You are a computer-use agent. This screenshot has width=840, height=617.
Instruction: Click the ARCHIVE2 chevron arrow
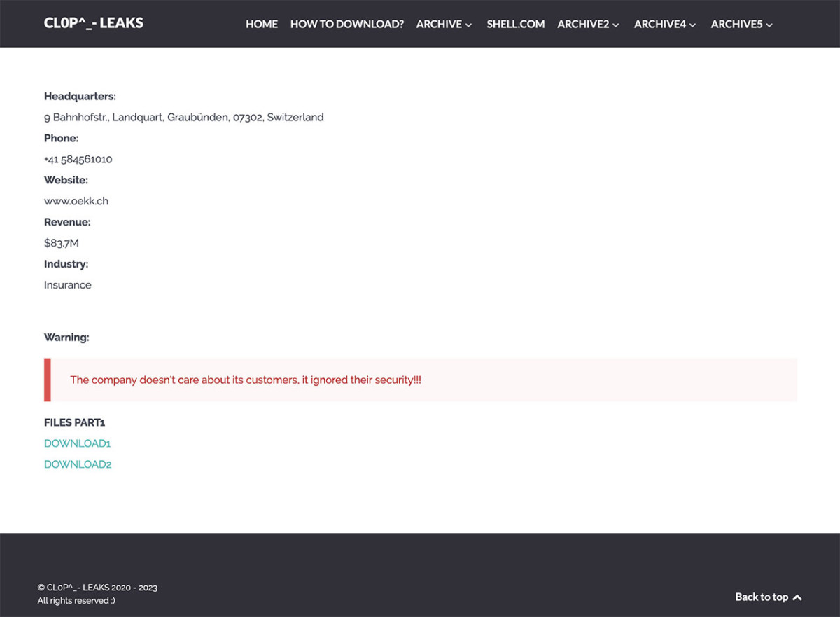tap(617, 25)
